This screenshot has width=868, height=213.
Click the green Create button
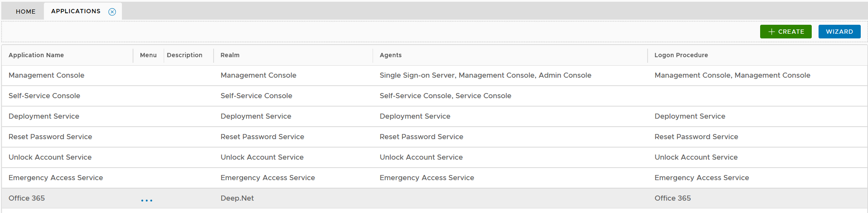(x=785, y=32)
